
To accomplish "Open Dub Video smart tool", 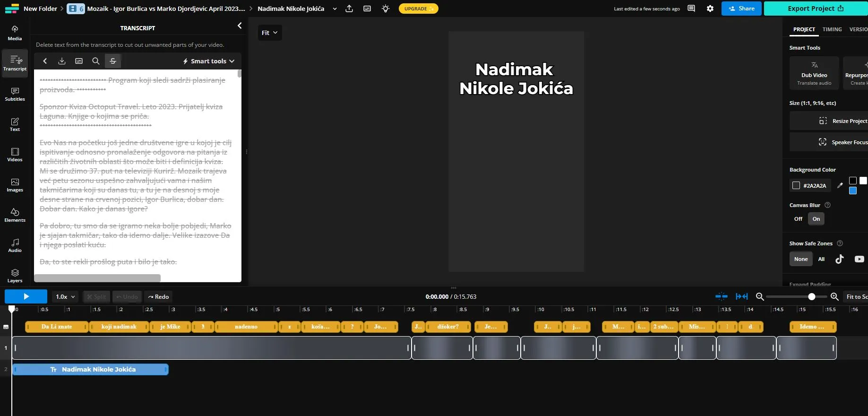I will (x=814, y=73).
